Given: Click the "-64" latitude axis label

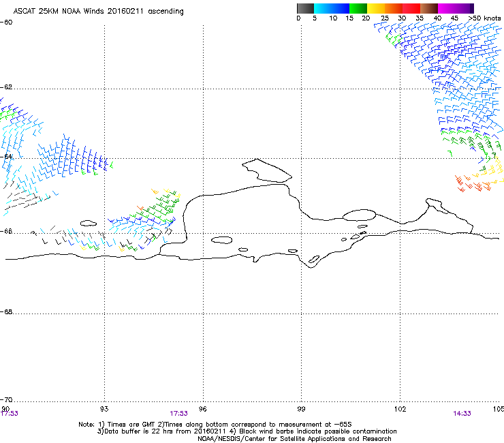Looking at the screenshot, I should pos(6,157).
